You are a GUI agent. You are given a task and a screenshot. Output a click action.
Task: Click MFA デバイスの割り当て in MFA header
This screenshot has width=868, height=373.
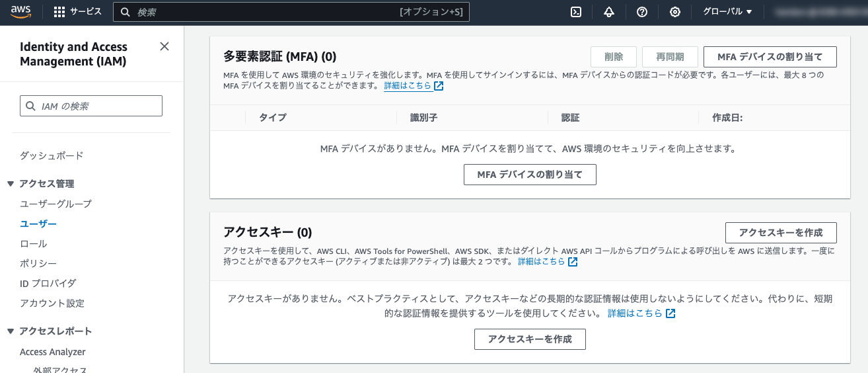770,57
